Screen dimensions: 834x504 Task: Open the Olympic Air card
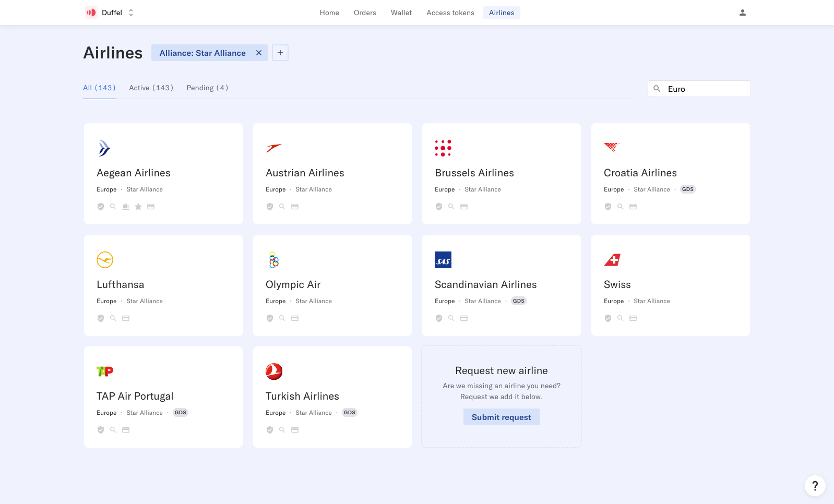coord(332,285)
